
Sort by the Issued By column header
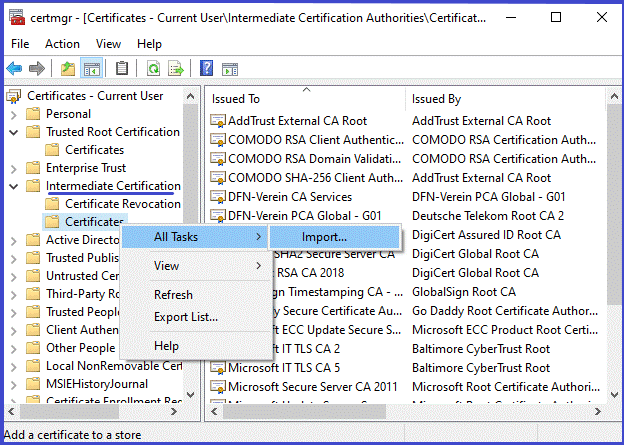coord(505,99)
